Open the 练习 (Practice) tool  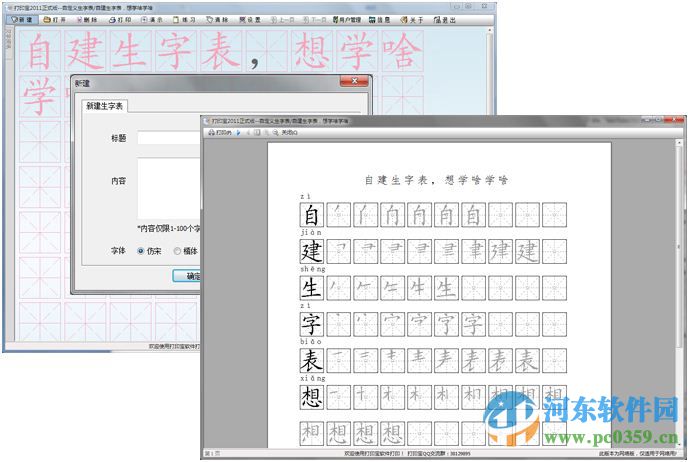tap(184, 20)
